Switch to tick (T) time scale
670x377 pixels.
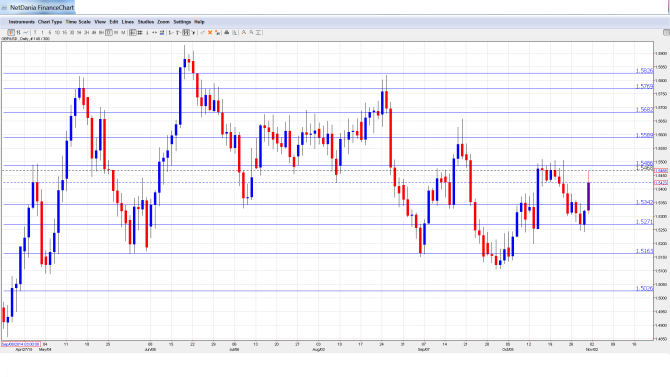(x=35, y=32)
